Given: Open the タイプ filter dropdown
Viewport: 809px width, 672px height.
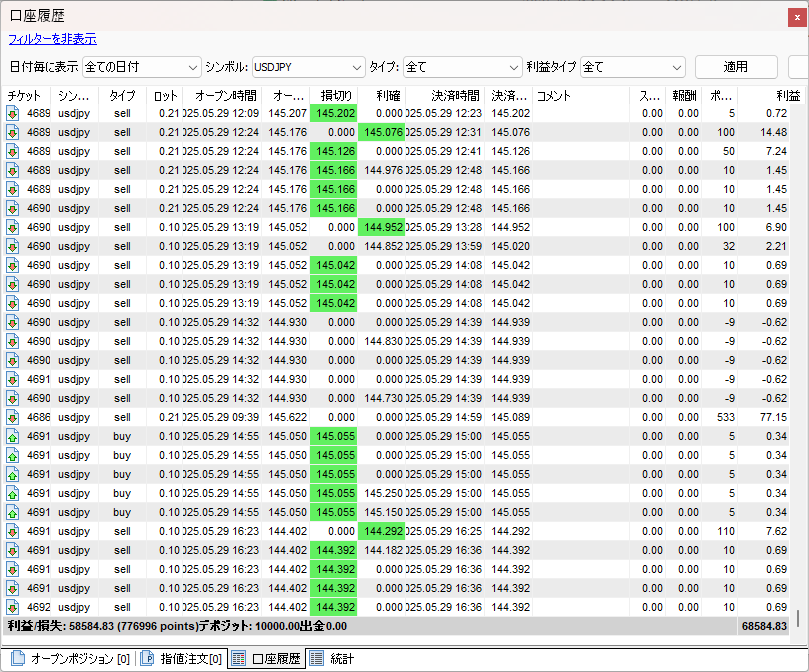Looking at the screenshot, I should tap(462, 67).
